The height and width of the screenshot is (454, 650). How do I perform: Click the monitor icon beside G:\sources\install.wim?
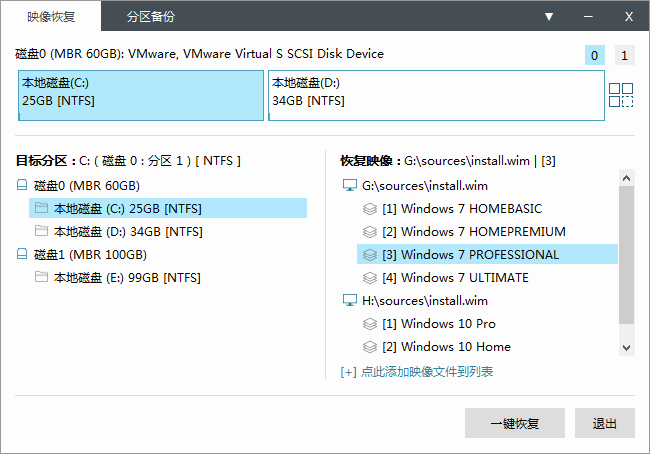point(349,185)
